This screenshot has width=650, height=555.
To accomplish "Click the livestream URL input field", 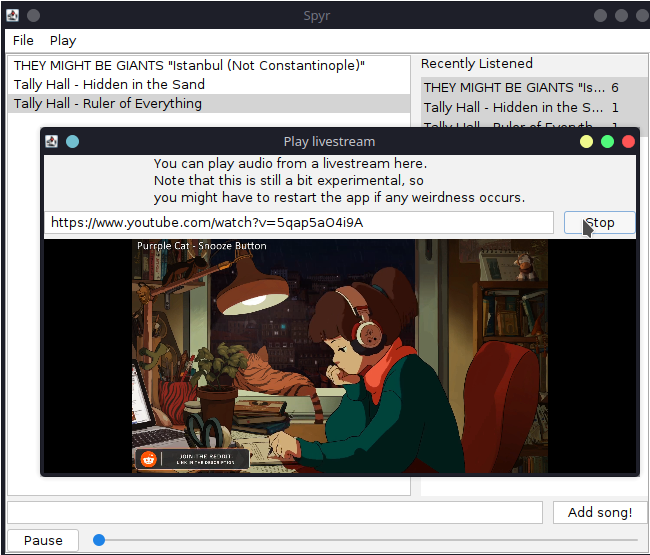I will click(x=299, y=223).
